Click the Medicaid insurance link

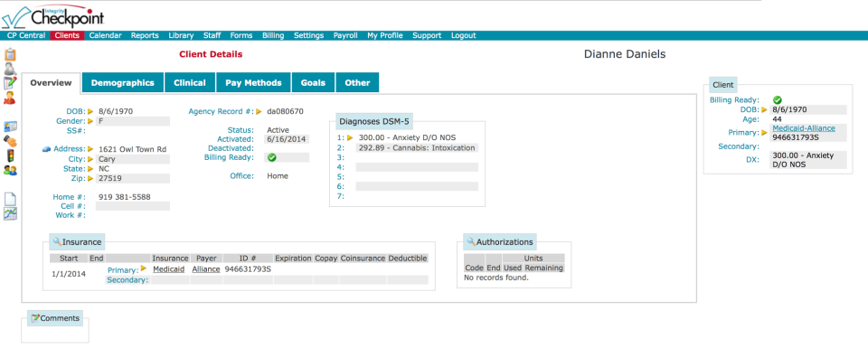click(169, 268)
